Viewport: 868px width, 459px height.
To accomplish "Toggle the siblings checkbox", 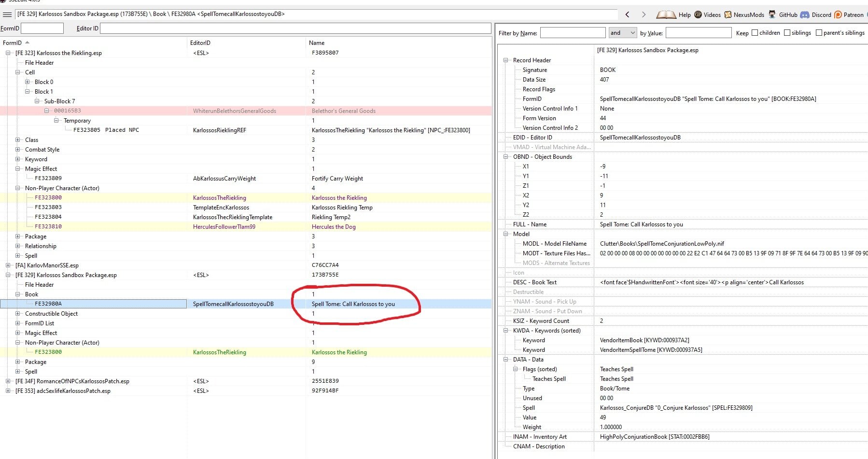I will [x=787, y=33].
